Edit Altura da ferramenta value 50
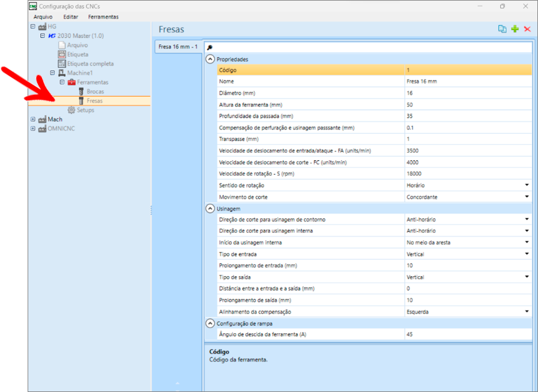The image size is (538, 392). tap(468, 104)
